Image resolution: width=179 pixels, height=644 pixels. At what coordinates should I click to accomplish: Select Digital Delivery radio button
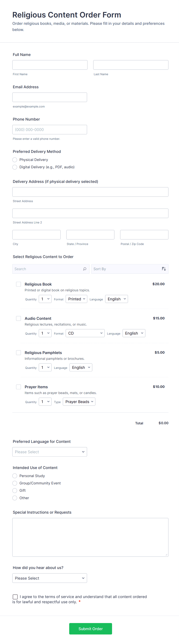(x=15, y=167)
